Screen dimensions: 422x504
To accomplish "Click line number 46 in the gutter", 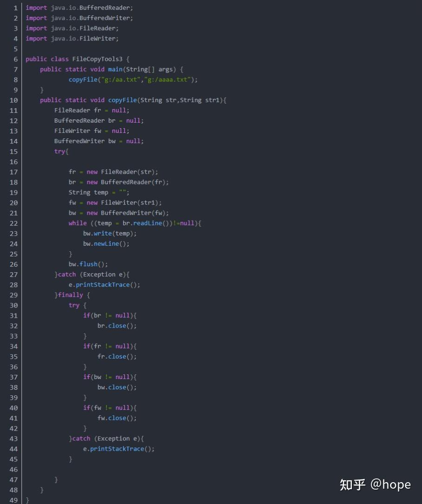I will 13,470.
